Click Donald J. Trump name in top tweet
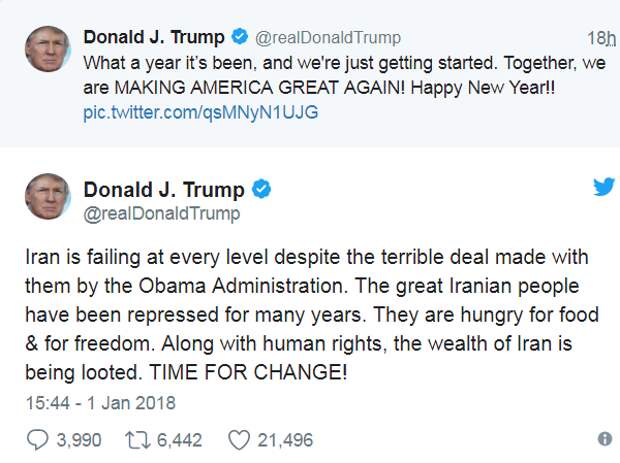The height and width of the screenshot is (463, 620). [154, 38]
